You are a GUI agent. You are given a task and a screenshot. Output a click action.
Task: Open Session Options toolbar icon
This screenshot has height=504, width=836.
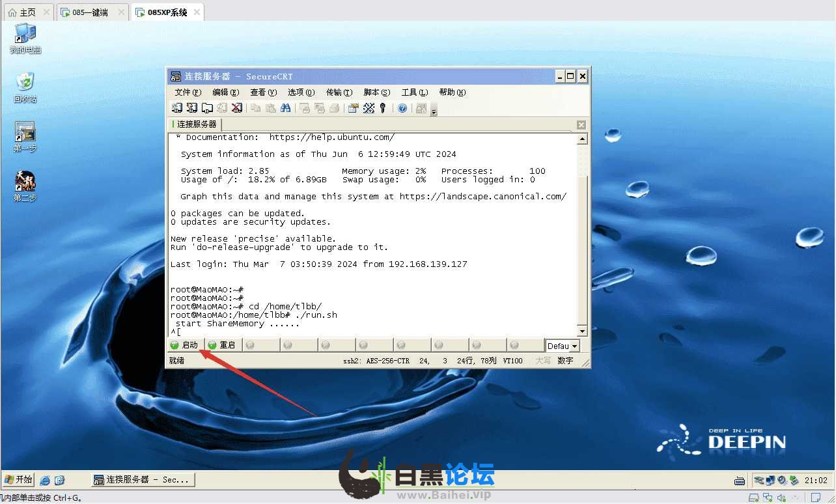(x=353, y=108)
